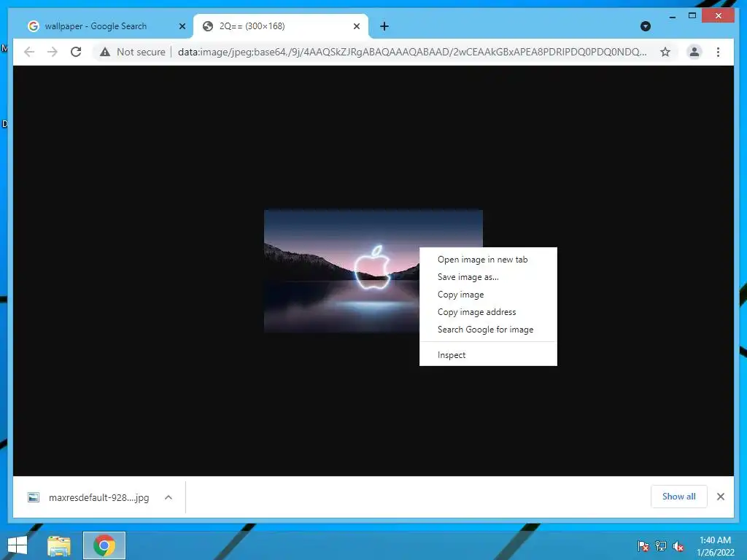Click the forward navigation arrow

(53, 52)
